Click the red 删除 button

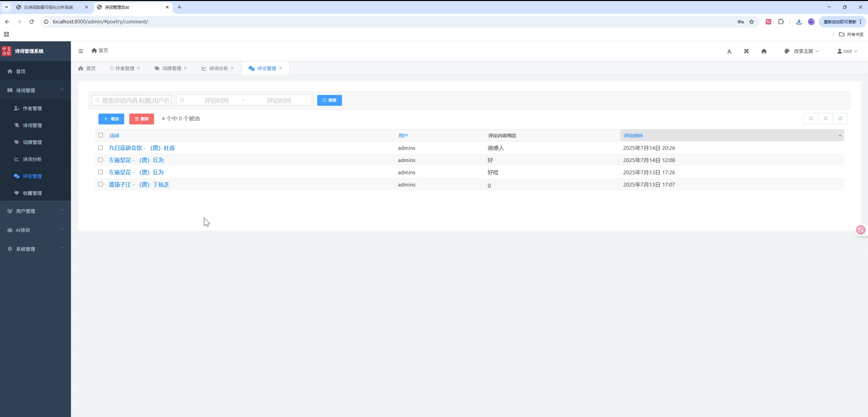click(141, 119)
